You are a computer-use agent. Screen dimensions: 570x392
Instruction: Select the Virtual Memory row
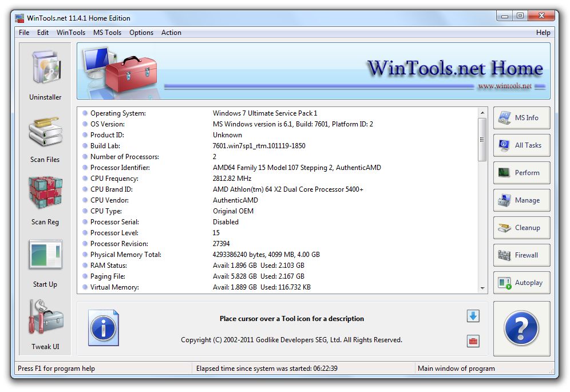click(x=278, y=287)
